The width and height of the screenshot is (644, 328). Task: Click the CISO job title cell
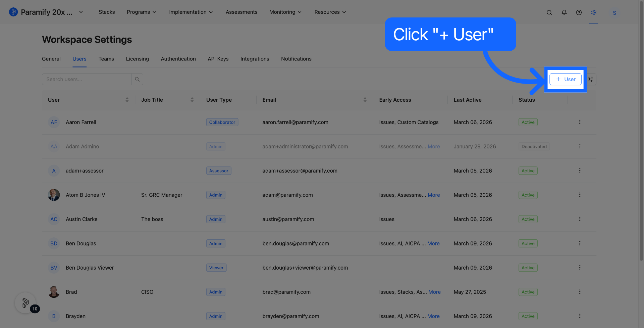point(147,292)
